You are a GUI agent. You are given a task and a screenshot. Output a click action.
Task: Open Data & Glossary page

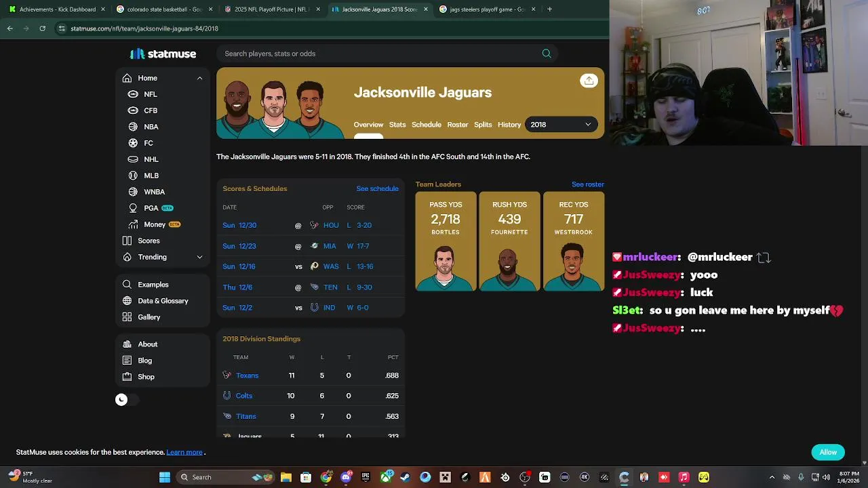163,301
